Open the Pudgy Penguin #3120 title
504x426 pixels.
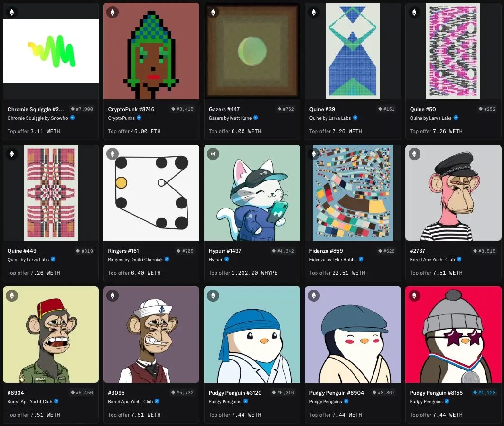[x=235, y=393]
